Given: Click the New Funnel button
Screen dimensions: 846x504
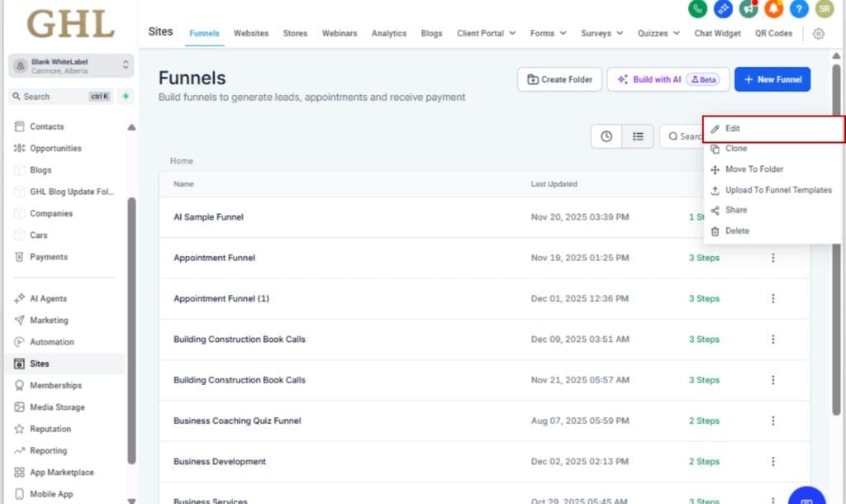Looking at the screenshot, I should (x=772, y=79).
